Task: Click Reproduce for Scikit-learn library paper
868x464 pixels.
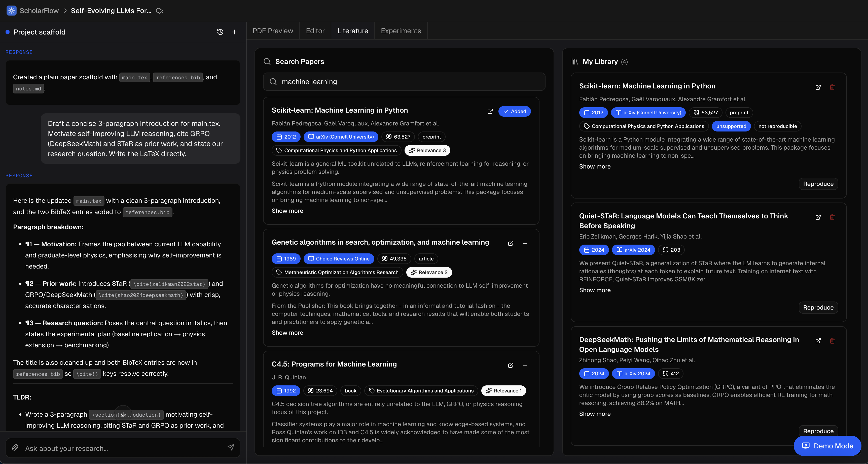Action: pos(818,184)
